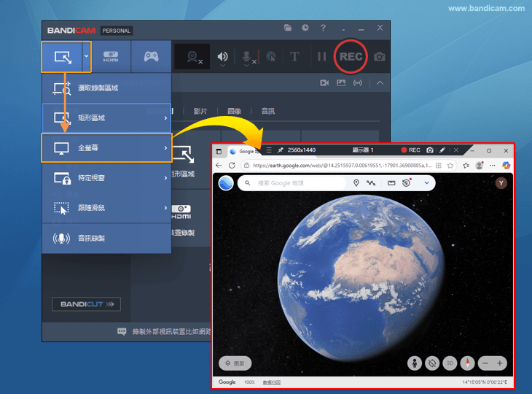This screenshot has width=532, height=394.
Task: Switch to HDMI device recording mode
Action: [x=111, y=56]
